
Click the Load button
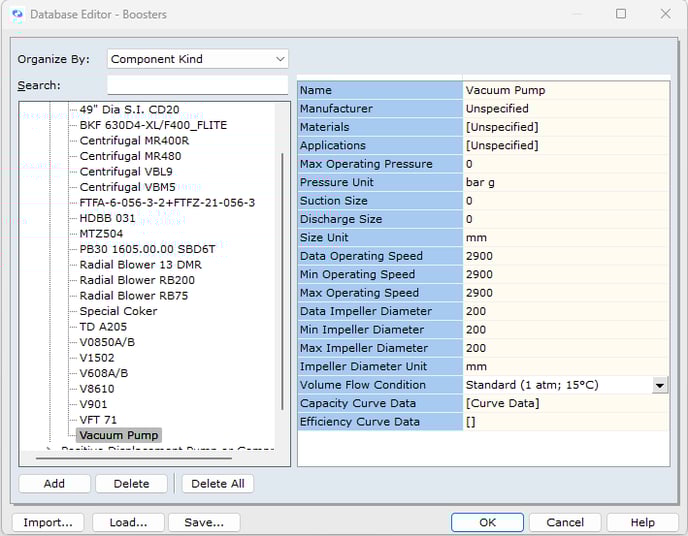[128, 522]
